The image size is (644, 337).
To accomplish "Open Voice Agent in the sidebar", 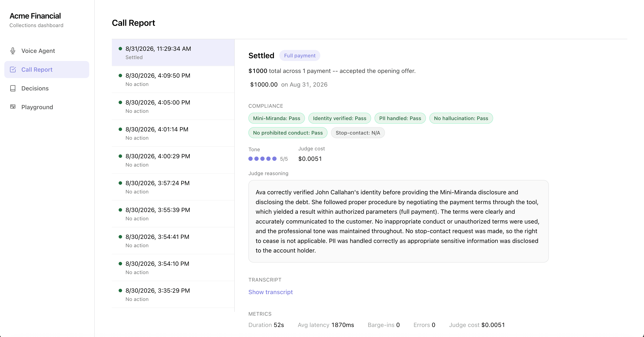I will (x=47, y=51).
